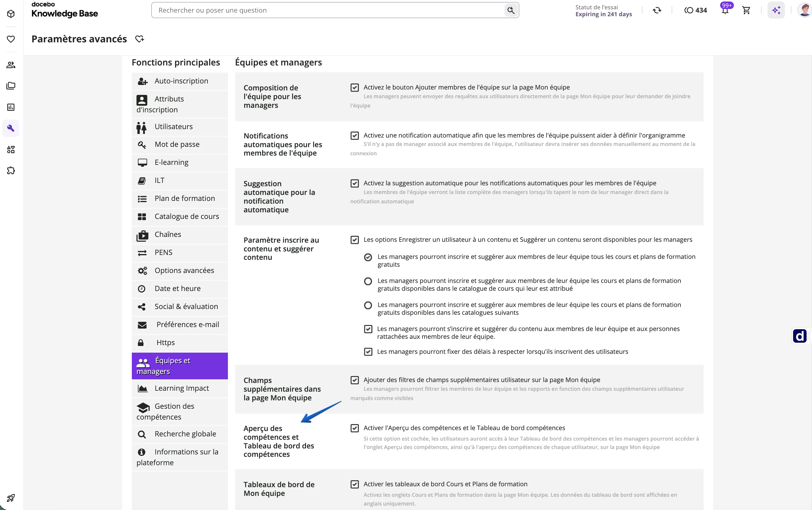Click the refresh sync icon in header
The image size is (812, 510).
pos(657,10)
